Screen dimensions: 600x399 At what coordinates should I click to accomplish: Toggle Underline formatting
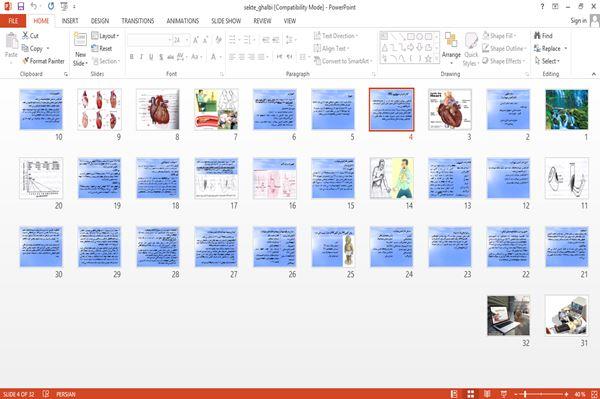[x=151, y=57]
